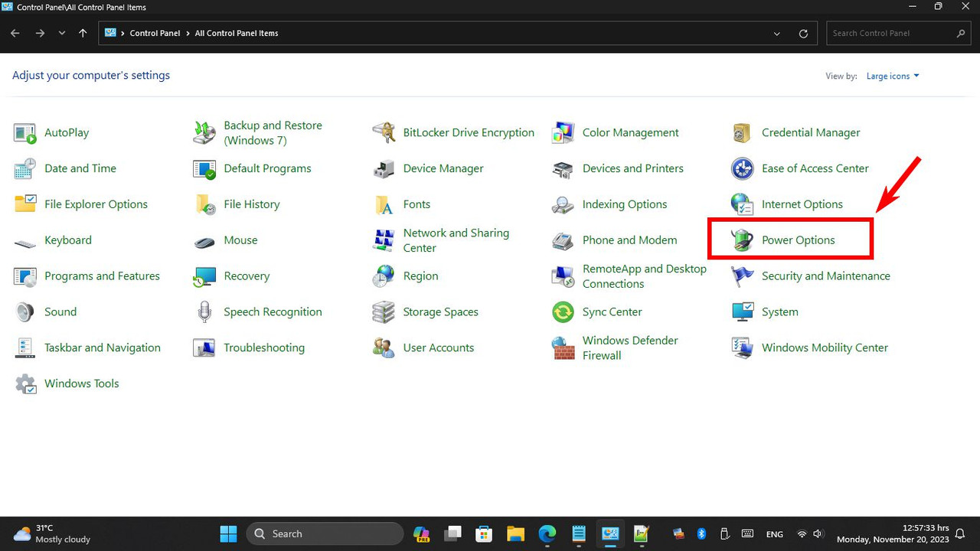Open File Explorer from the taskbar
The image size is (980, 551).
coord(515,533)
